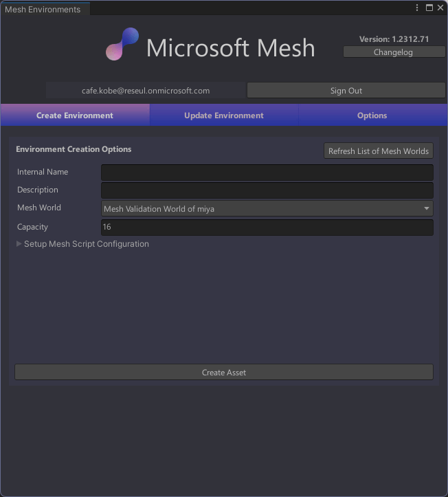Click the Mesh World label
Screen dimensions: 448x497
click(x=39, y=208)
